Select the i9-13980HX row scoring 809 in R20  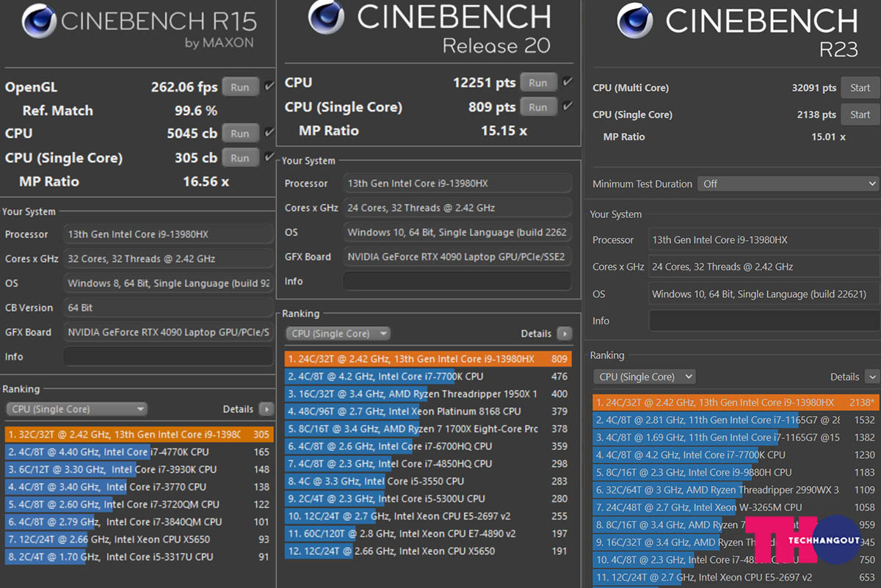(429, 359)
